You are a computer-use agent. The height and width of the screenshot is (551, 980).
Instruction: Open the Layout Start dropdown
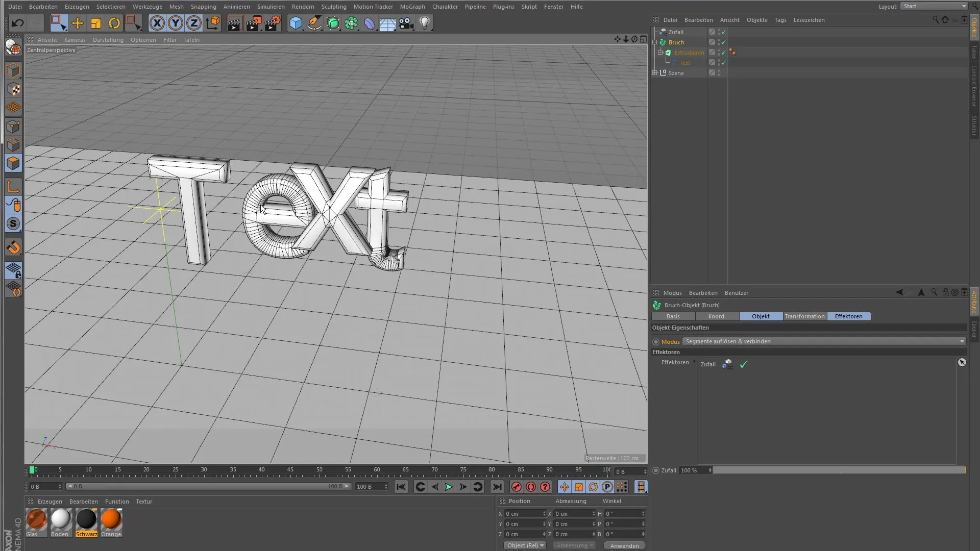(x=934, y=6)
